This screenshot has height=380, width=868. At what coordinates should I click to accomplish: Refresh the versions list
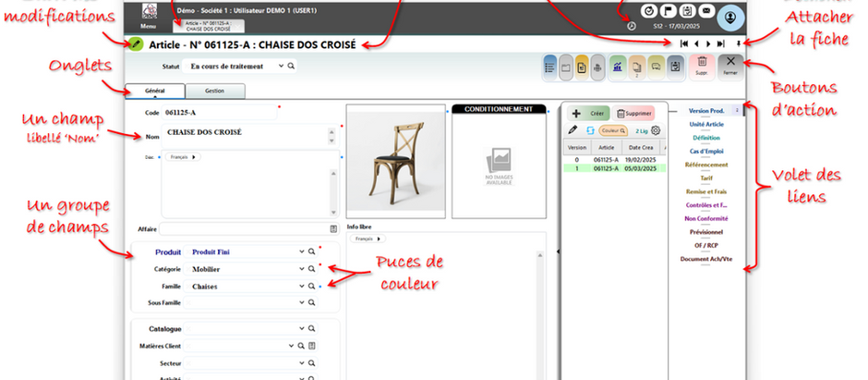click(590, 130)
